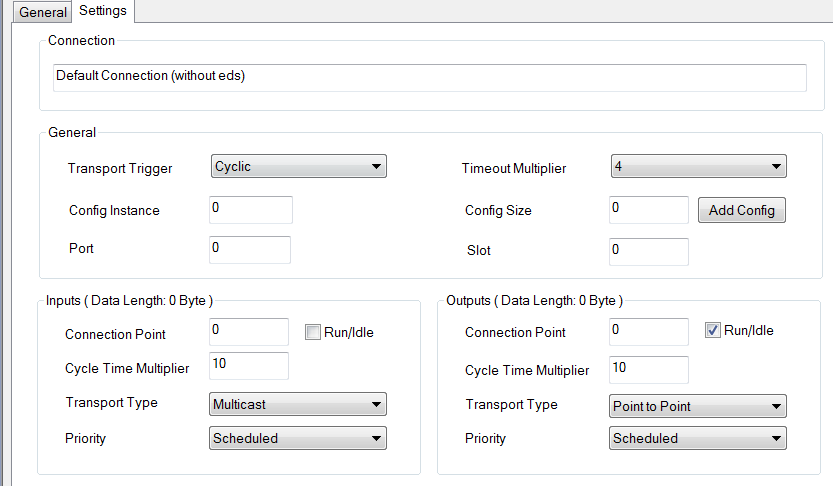
Task: Open the Outputs Priority dropdown
Action: pyautogui.click(x=698, y=438)
